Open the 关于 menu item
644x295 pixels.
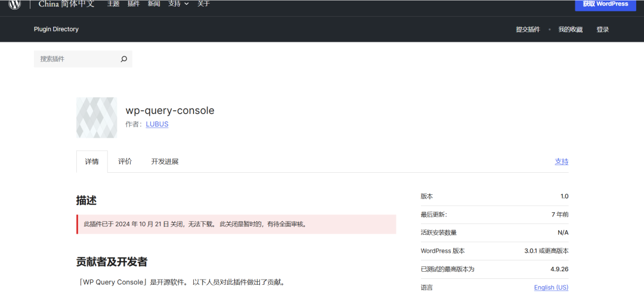click(x=204, y=4)
